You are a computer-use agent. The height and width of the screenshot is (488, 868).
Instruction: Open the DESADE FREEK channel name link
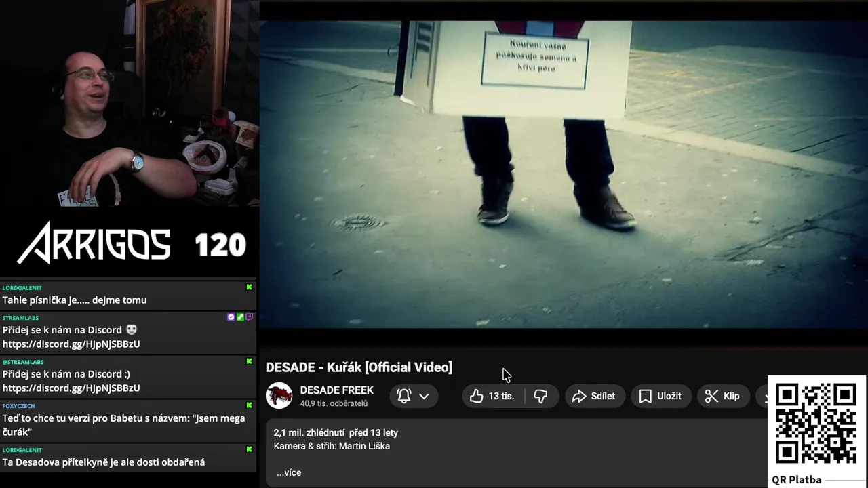tap(337, 390)
